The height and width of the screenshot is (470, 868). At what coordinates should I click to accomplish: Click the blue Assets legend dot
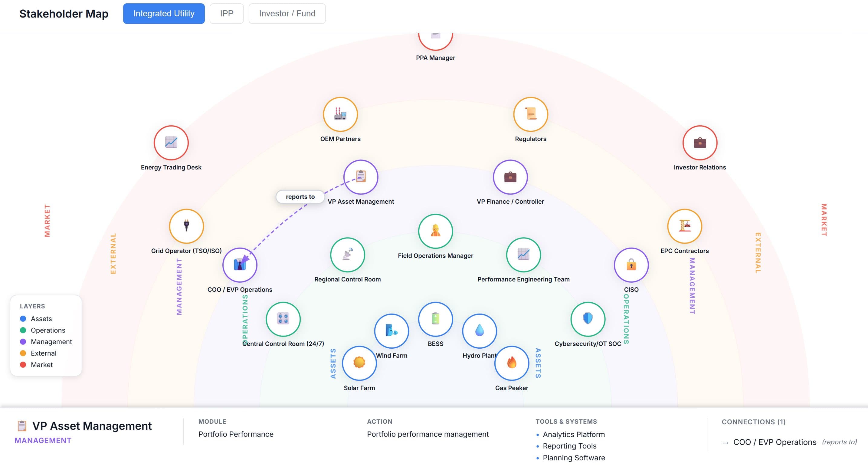pyautogui.click(x=23, y=319)
